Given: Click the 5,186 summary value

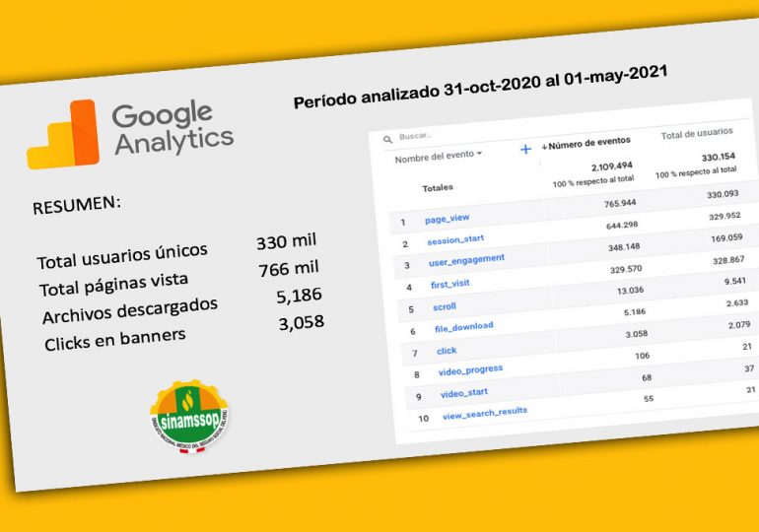Looking at the screenshot, I should coord(299,296).
